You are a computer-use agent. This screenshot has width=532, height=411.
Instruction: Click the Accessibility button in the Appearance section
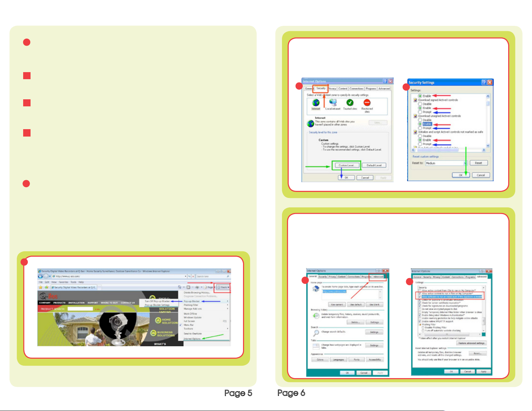(375, 360)
